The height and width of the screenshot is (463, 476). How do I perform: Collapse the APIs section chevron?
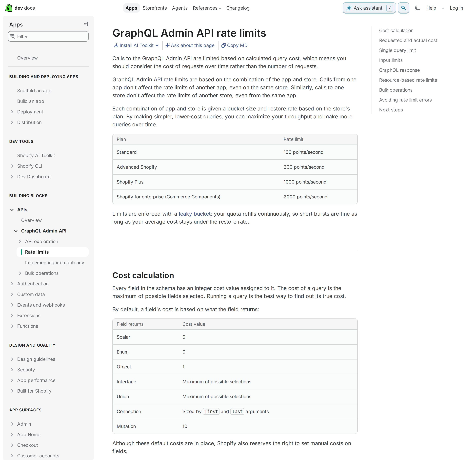pyautogui.click(x=12, y=210)
